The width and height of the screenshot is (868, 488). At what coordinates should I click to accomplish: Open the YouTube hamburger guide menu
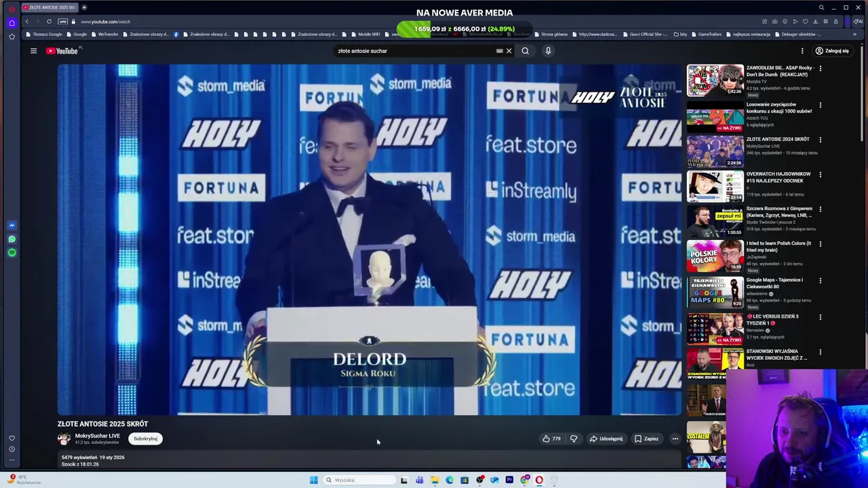tap(33, 51)
